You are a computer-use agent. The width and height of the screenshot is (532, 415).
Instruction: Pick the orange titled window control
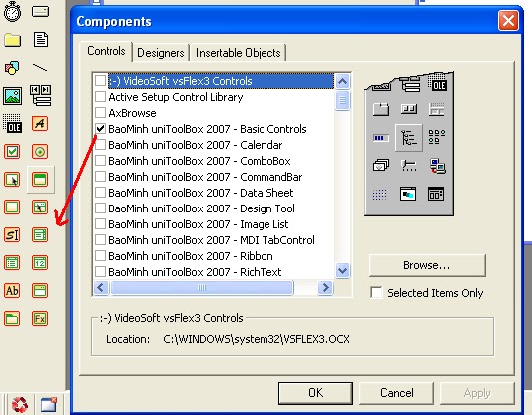40,290
